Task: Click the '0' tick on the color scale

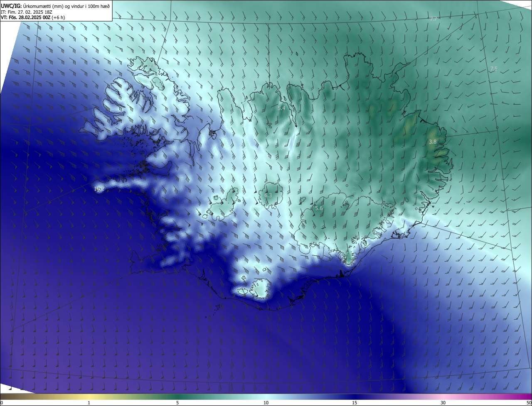Action: click(2, 403)
